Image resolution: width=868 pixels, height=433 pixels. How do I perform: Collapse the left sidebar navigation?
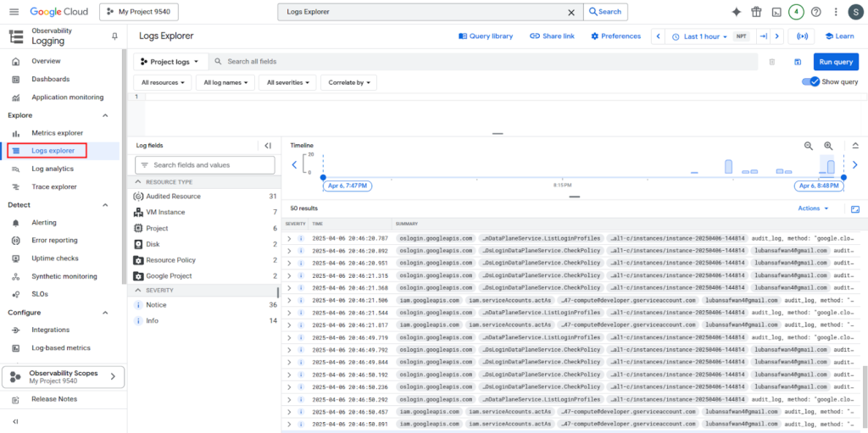(15, 421)
